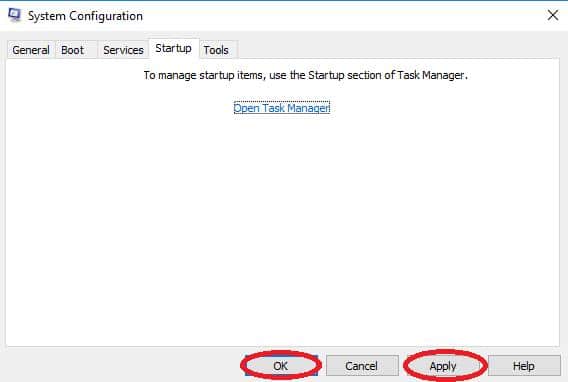Go to the Tools tab
568x382 pixels.
click(216, 50)
